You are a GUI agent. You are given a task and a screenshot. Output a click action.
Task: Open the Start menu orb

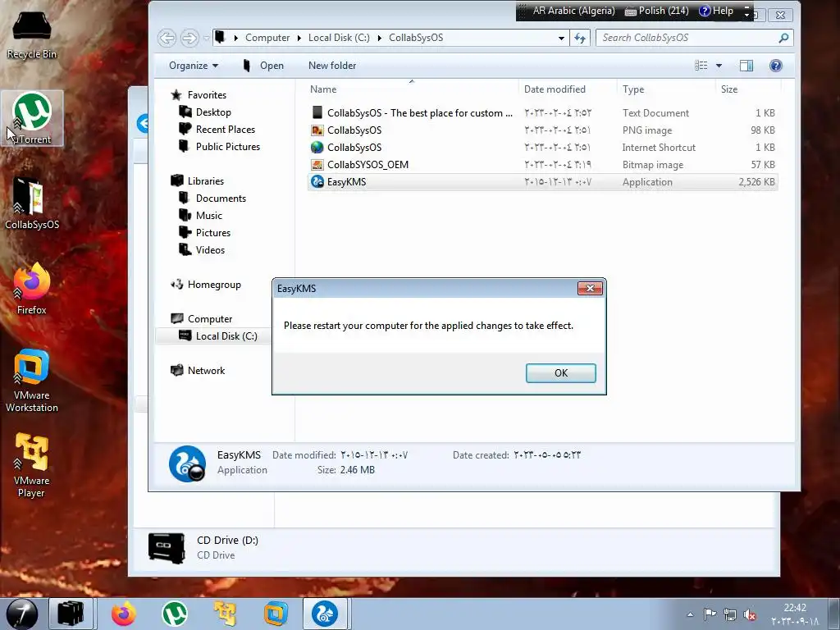click(x=22, y=614)
